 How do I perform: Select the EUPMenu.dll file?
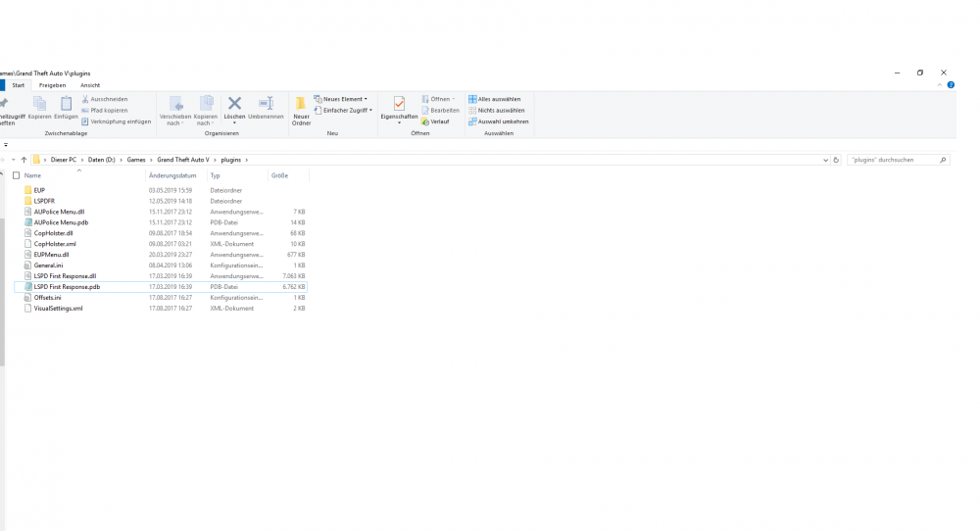(x=51, y=255)
